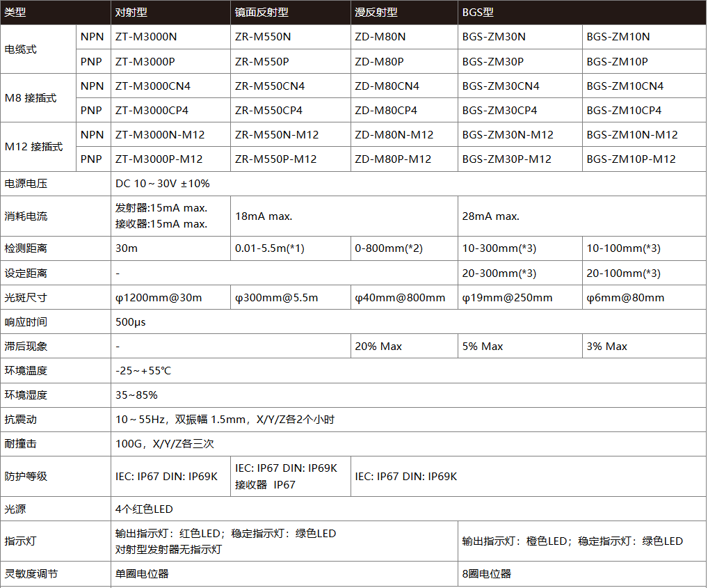This screenshot has width=708, height=588.
Task: Click the BGS-ZM30N-M12 model cell
Action: click(x=508, y=135)
